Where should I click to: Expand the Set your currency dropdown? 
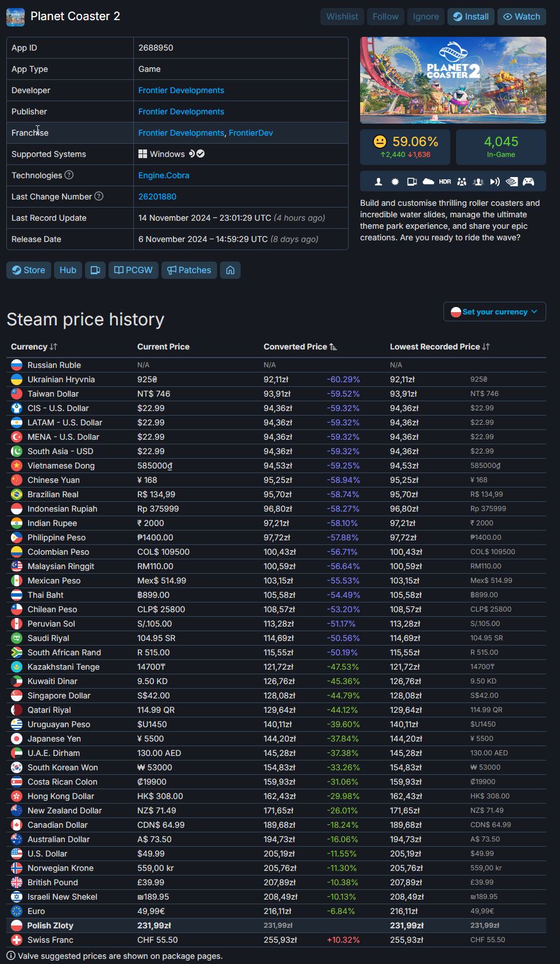tap(495, 312)
